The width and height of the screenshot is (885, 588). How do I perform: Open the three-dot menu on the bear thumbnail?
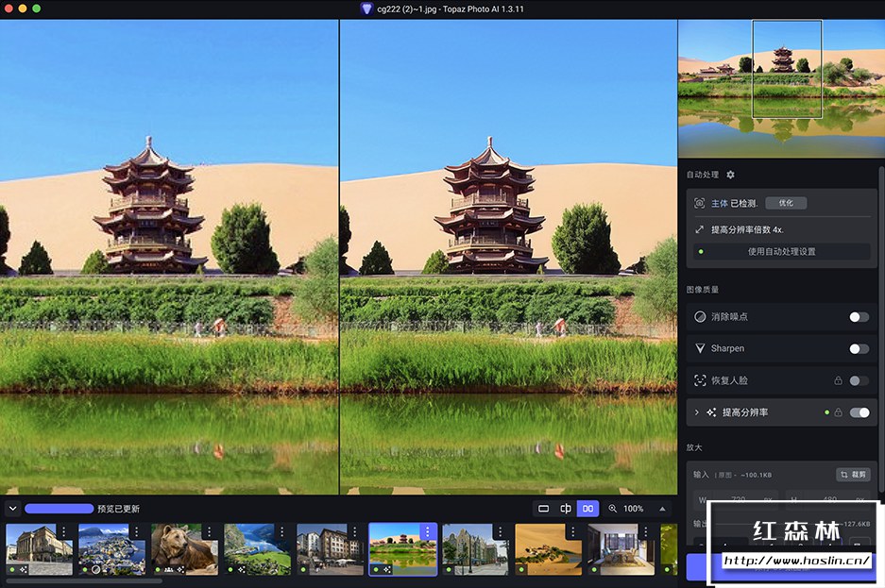coord(210,532)
